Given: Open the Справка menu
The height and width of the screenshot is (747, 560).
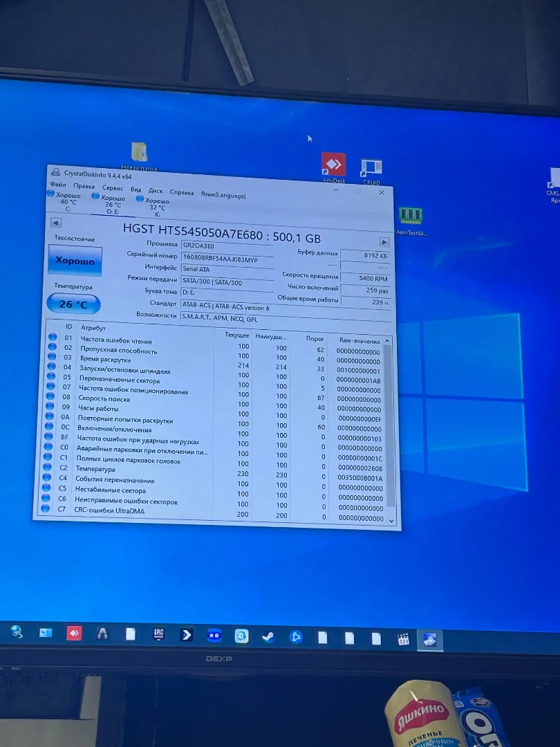Looking at the screenshot, I should tap(181, 192).
